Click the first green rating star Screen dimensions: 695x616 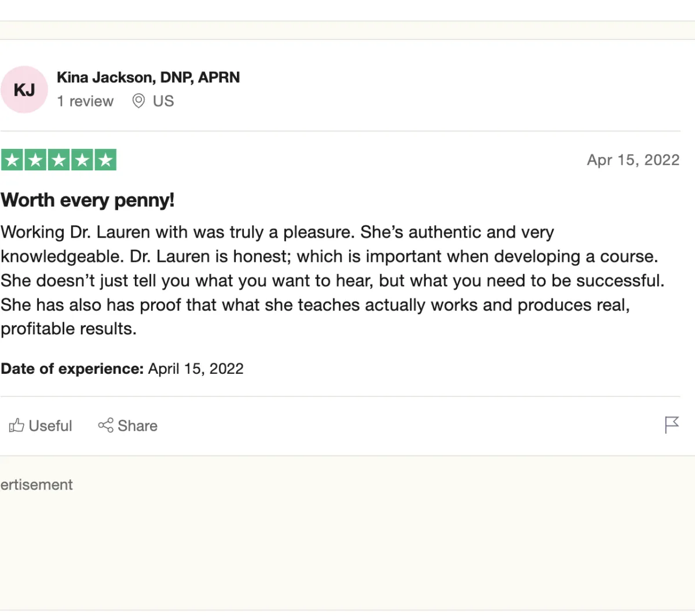click(12, 159)
